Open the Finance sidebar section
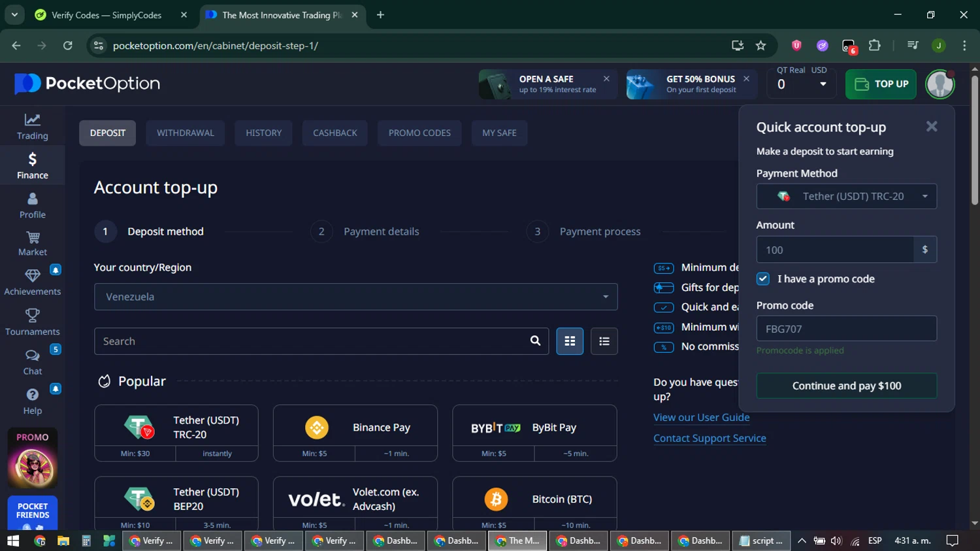This screenshot has height=551, width=980. [32, 165]
